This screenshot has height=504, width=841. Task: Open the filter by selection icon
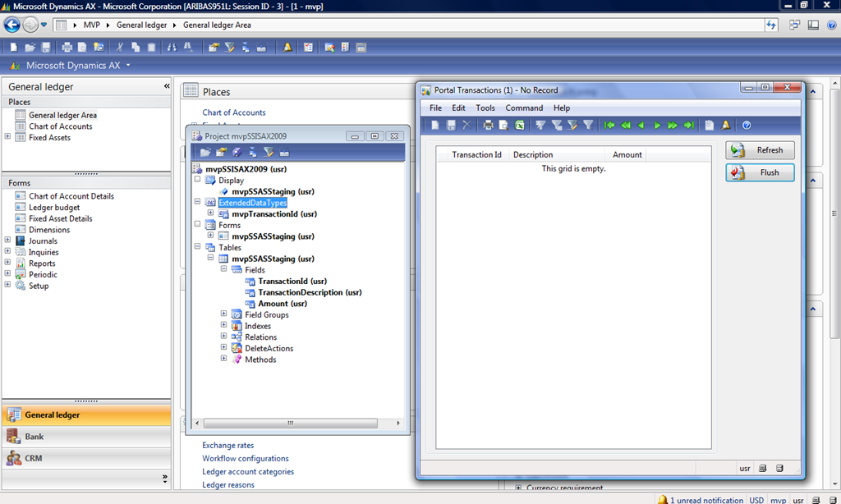(541, 123)
